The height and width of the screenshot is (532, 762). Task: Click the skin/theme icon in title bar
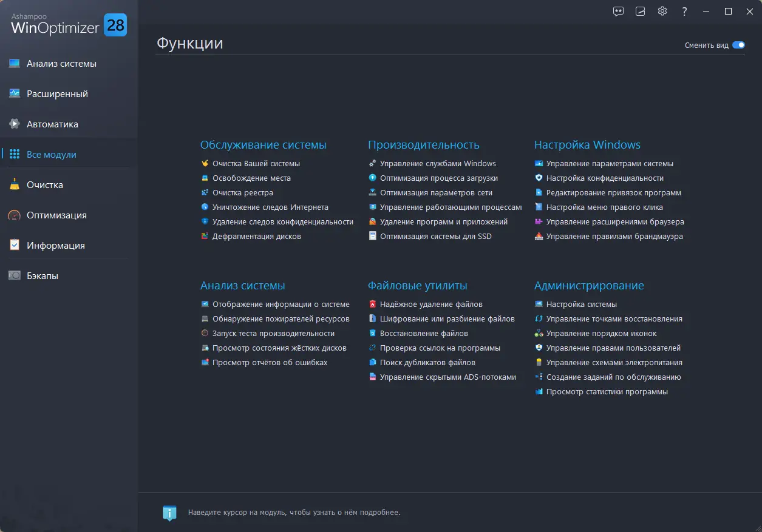pyautogui.click(x=640, y=11)
